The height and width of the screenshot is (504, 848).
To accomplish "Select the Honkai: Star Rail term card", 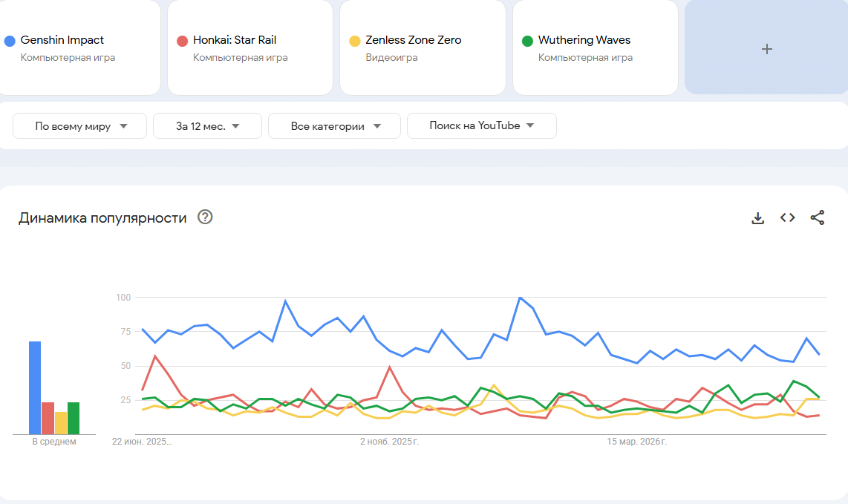I will (249, 48).
